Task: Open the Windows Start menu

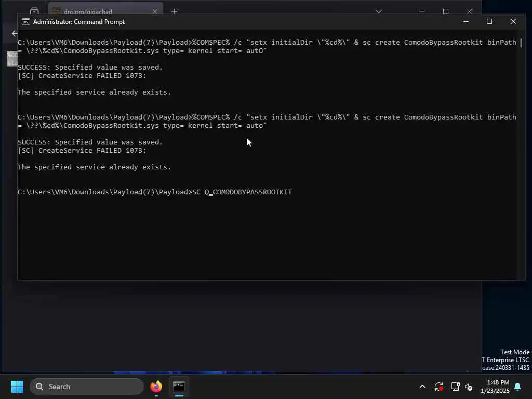Action: click(17, 387)
